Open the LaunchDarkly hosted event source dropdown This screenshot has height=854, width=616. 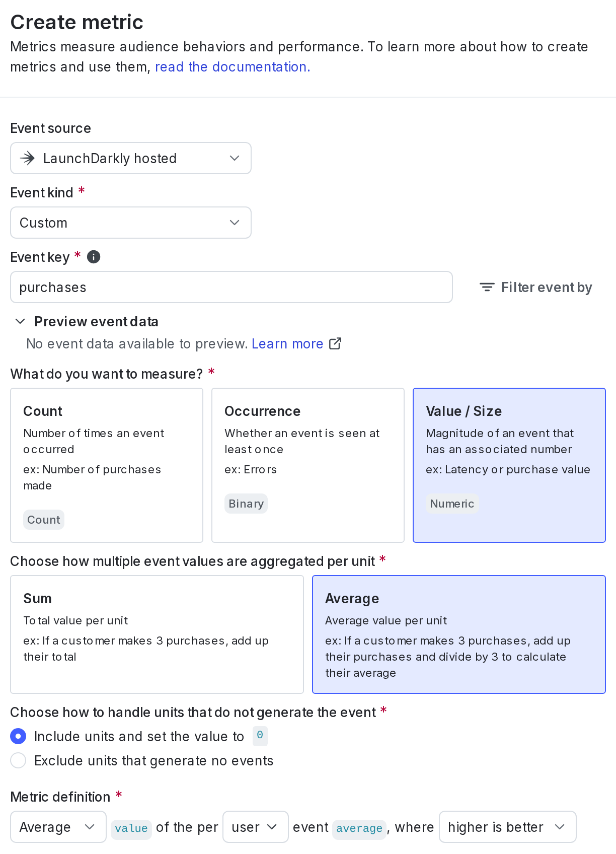click(x=131, y=158)
